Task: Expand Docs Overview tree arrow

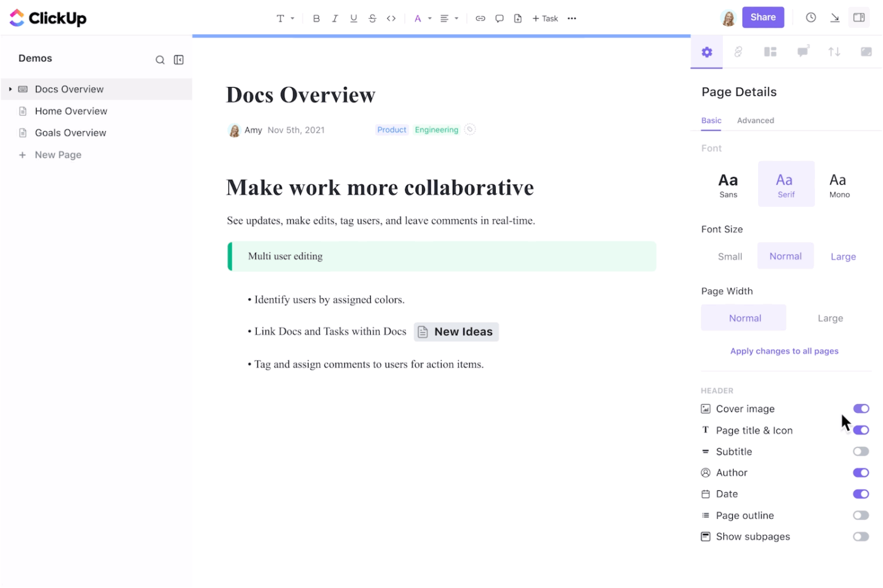Action: click(10, 89)
